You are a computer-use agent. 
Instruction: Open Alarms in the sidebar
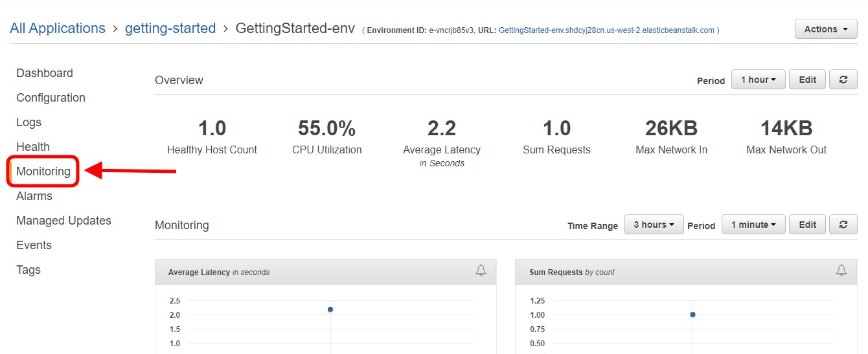pos(34,196)
